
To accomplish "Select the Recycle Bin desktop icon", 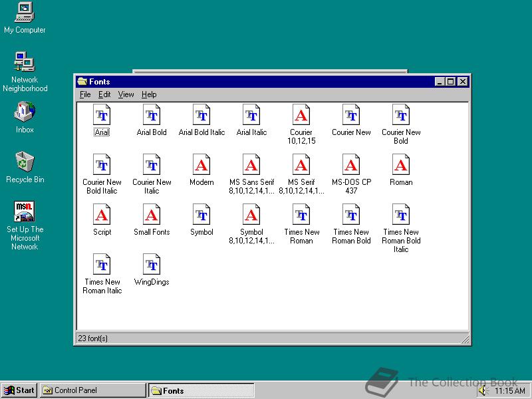I will coord(25,162).
